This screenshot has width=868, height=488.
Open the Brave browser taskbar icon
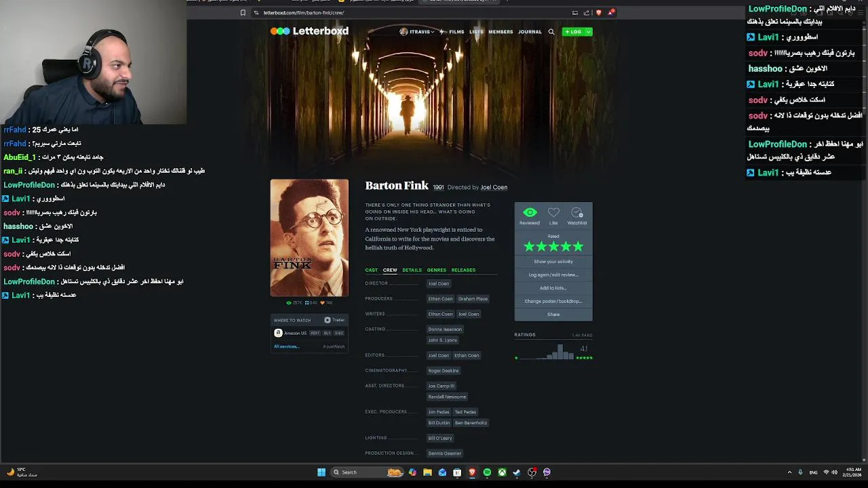tap(472, 472)
